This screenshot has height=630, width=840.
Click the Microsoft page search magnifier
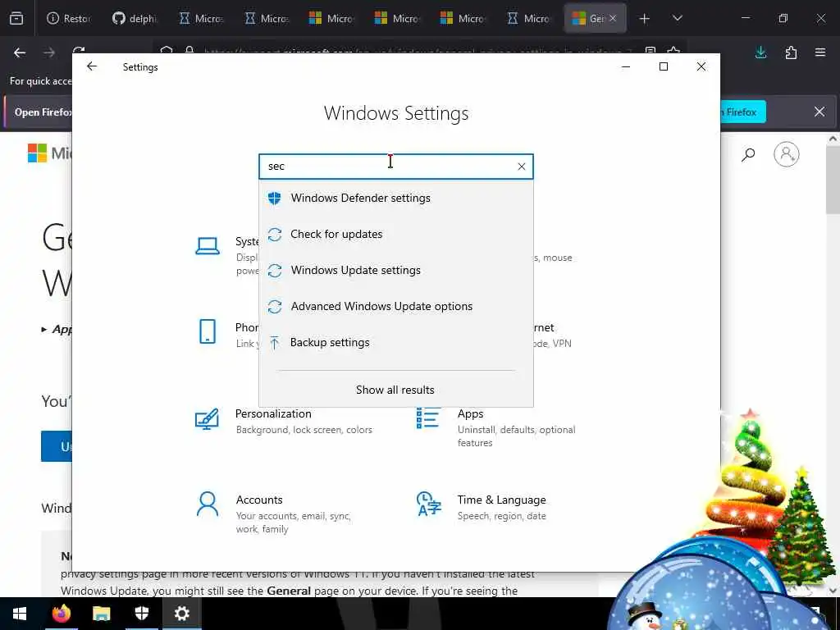tap(748, 155)
